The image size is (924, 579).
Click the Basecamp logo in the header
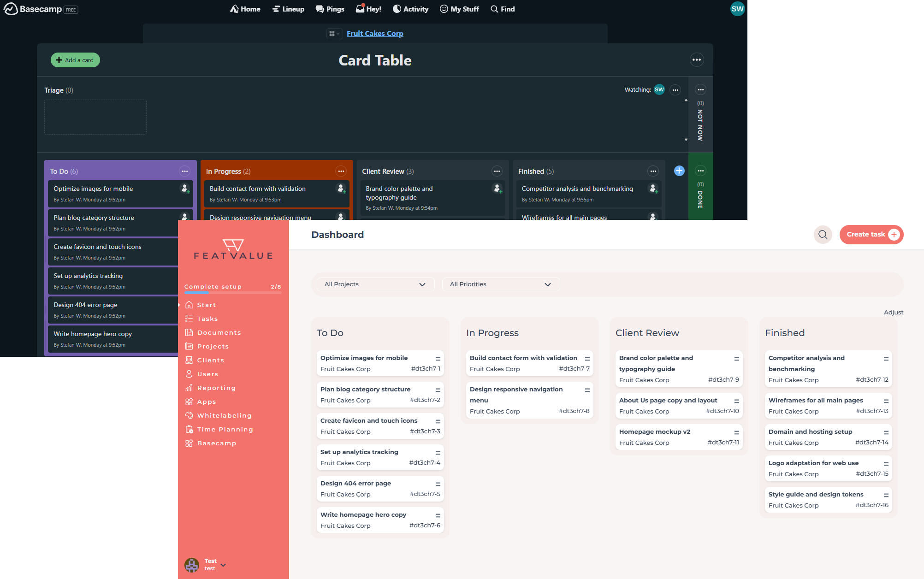click(33, 9)
